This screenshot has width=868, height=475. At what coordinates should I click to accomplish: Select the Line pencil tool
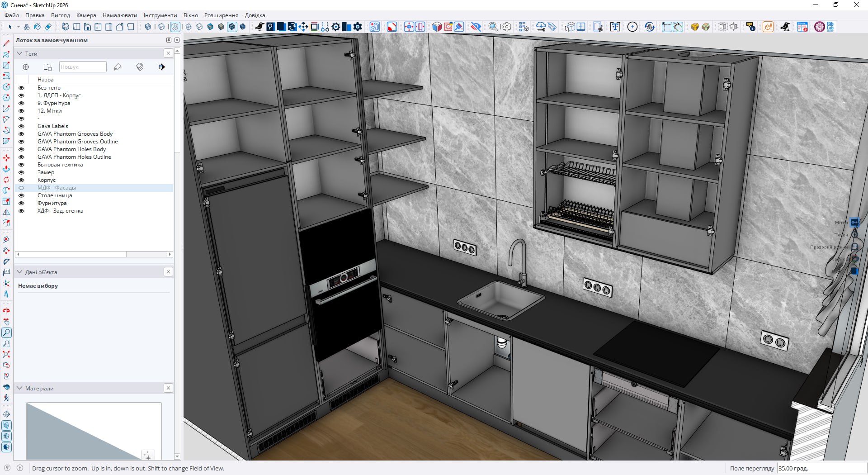pos(6,43)
